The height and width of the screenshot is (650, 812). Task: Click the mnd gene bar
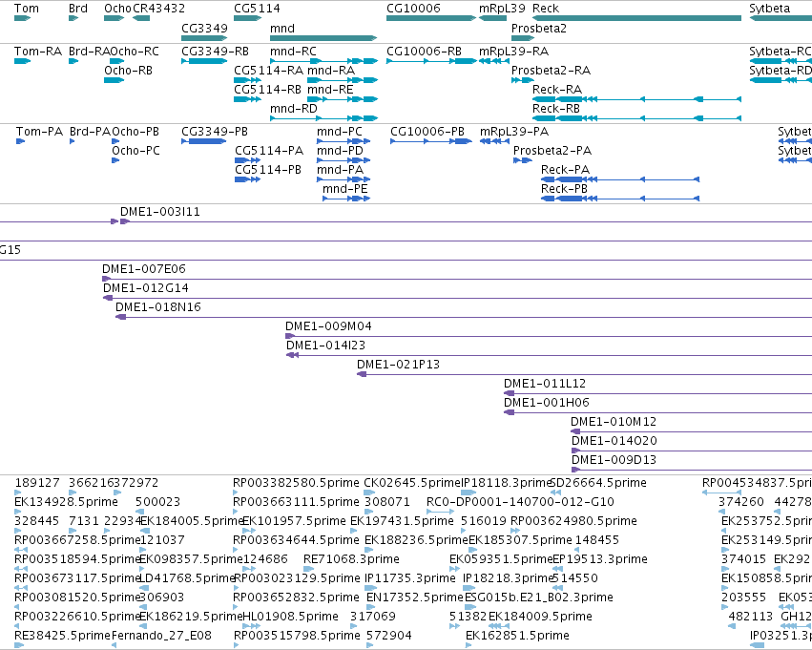(323, 38)
